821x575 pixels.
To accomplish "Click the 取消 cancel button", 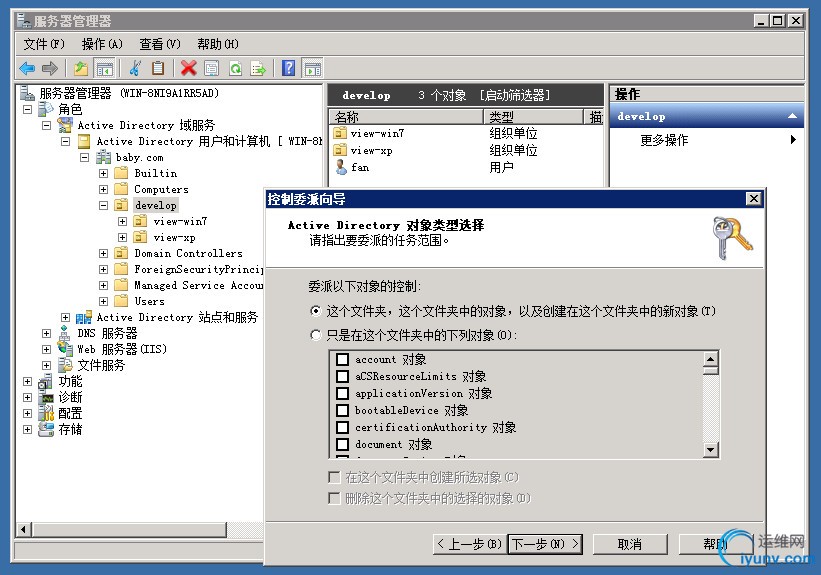I will 630,544.
